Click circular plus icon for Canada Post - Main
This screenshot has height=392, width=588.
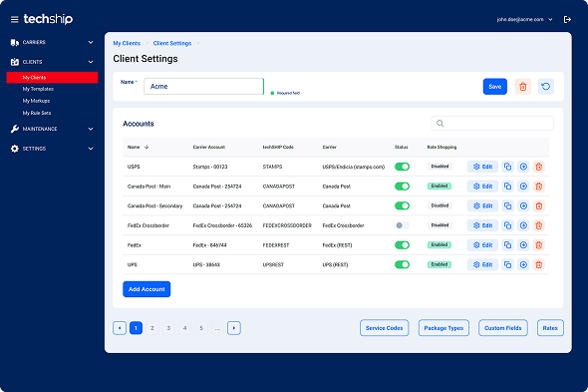(x=523, y=187)
